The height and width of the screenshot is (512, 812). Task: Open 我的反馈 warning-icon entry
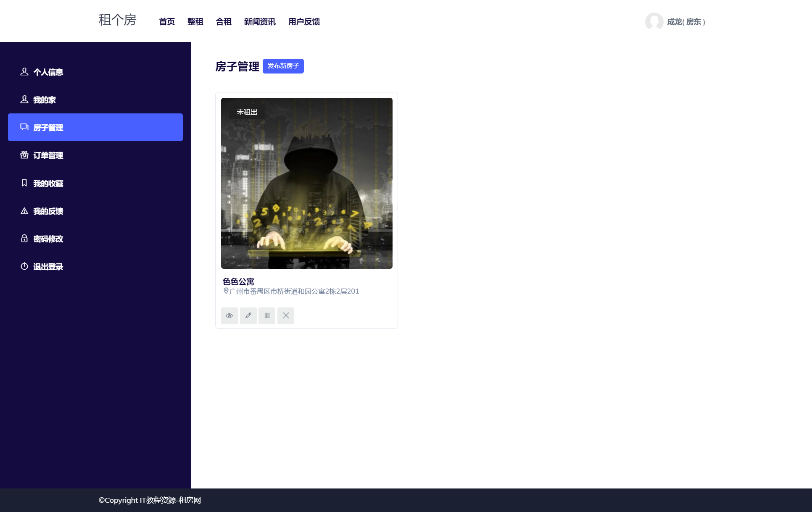click(48, 211)
